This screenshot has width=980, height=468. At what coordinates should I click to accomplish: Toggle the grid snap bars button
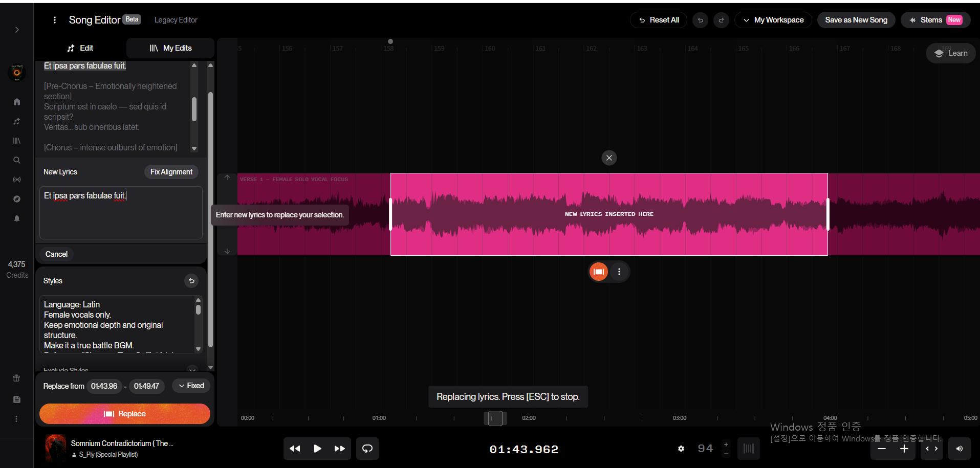click(x=748, y=449)
